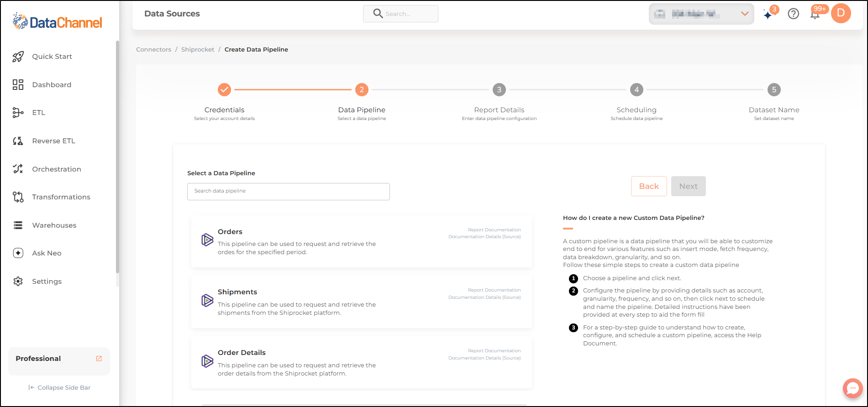Viewport: 868px width, 407px height.
Task: Select the Orders pipeline title
Action: (x=230, y=232)
